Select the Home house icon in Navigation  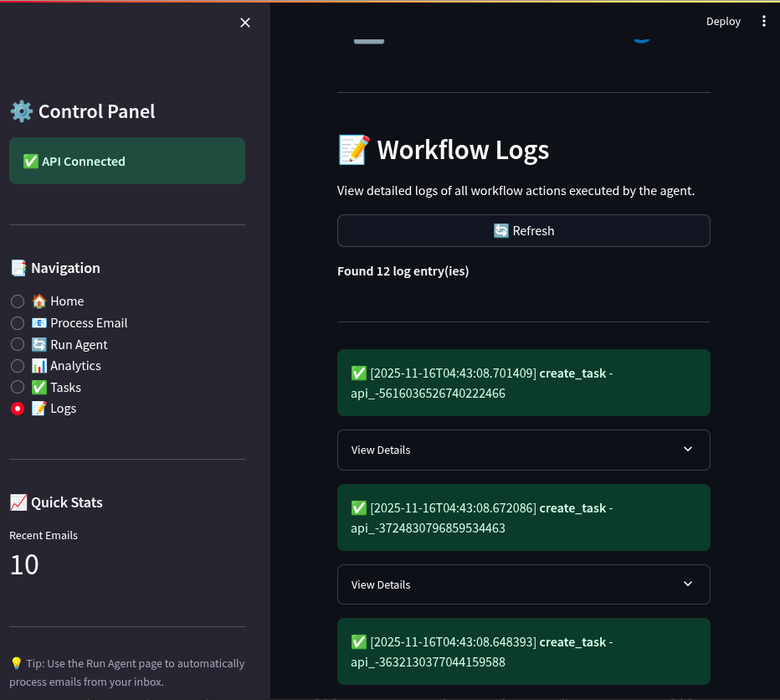click(x=39, y=301)
